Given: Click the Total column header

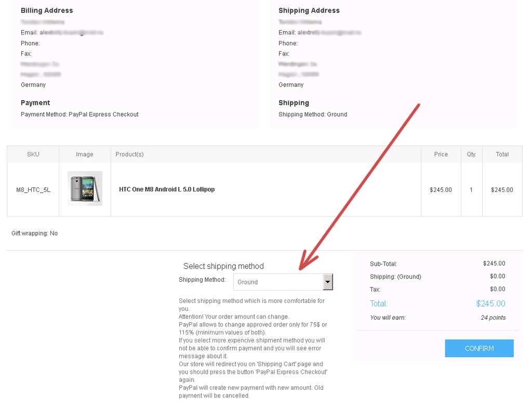Looking at the screenshot, I should [502, 154].
